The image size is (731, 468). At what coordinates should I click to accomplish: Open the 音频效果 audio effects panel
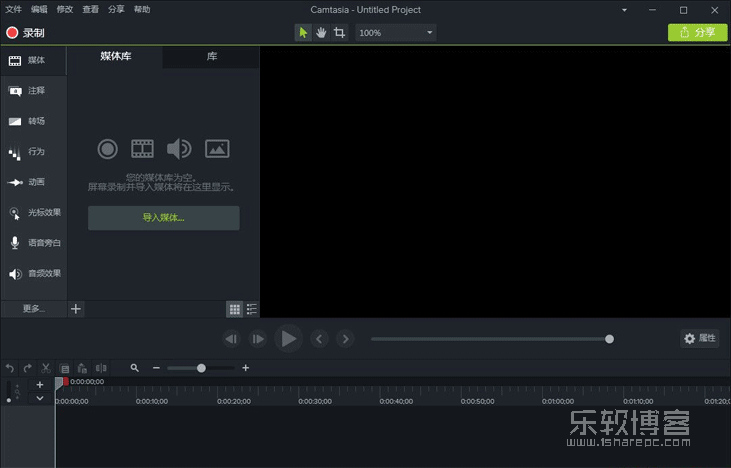coord(34,274)
